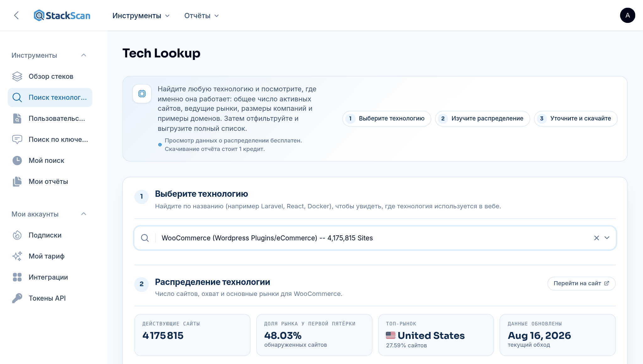This screenshot has width=643, height=364.
Task: Click the blue info icon near credit note
Action: pyautogui.click(x=160, y=145)
